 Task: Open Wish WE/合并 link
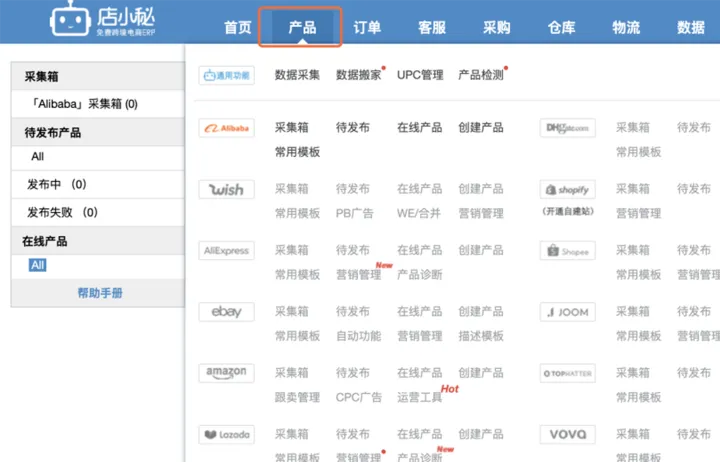click(419, 213)
